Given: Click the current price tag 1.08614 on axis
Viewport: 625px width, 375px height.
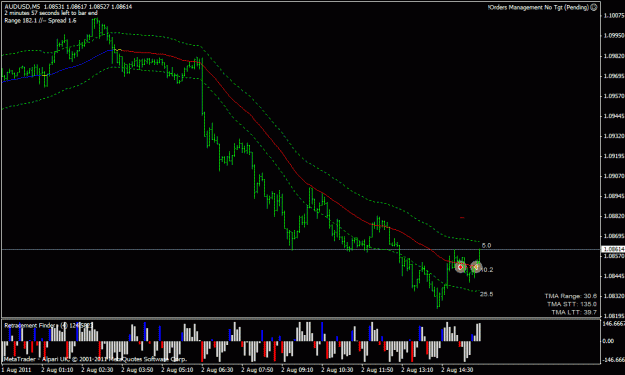Looking at the screenshot, I should point(613,249).
